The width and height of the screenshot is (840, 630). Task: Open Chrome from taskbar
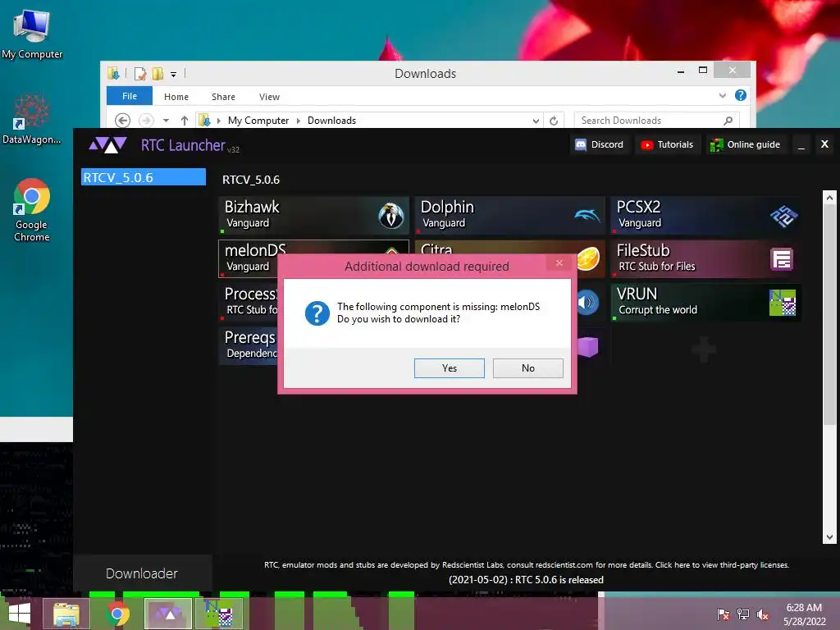(x=117, y=614)
